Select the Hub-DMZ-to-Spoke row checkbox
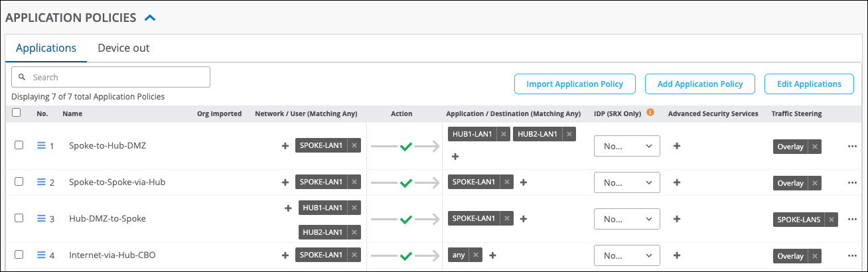 point(19,218)
